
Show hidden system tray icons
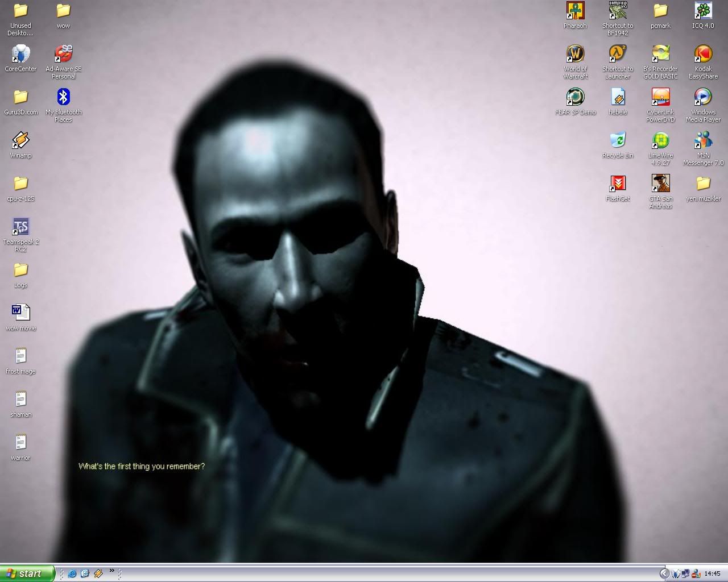(664, 573)
